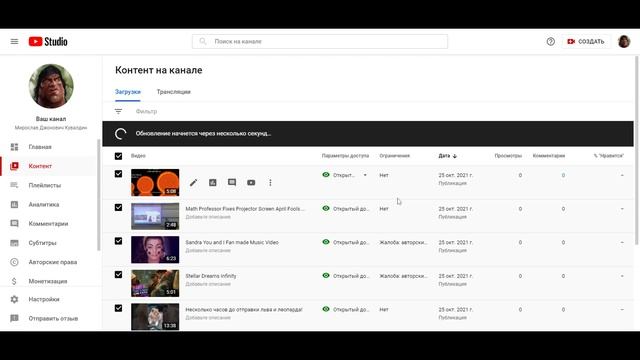Click the СОЗДАТЬ create button
Image resolution: width=640 pixels, height=360 pixels.
(x=586, y=42)
